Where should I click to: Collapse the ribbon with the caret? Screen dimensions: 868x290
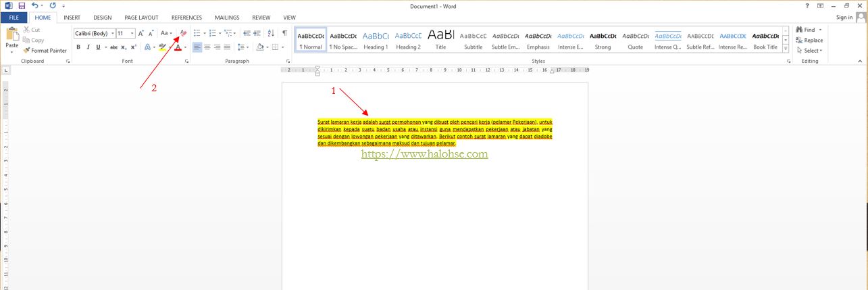click(861, 62)
